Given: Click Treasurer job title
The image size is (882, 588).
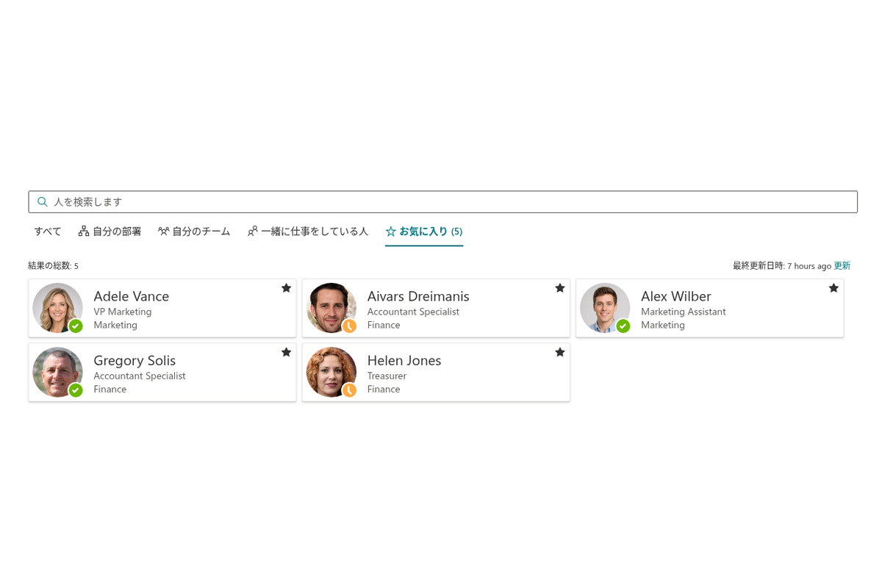Looking at the screenshot, I should 387,376.
